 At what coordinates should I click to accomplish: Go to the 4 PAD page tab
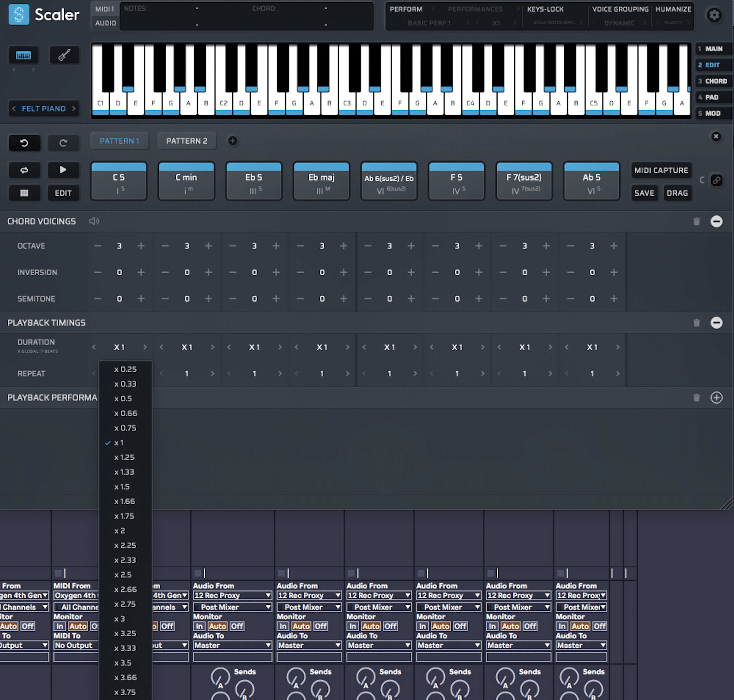pyautogui.click(x=713, y=97)
